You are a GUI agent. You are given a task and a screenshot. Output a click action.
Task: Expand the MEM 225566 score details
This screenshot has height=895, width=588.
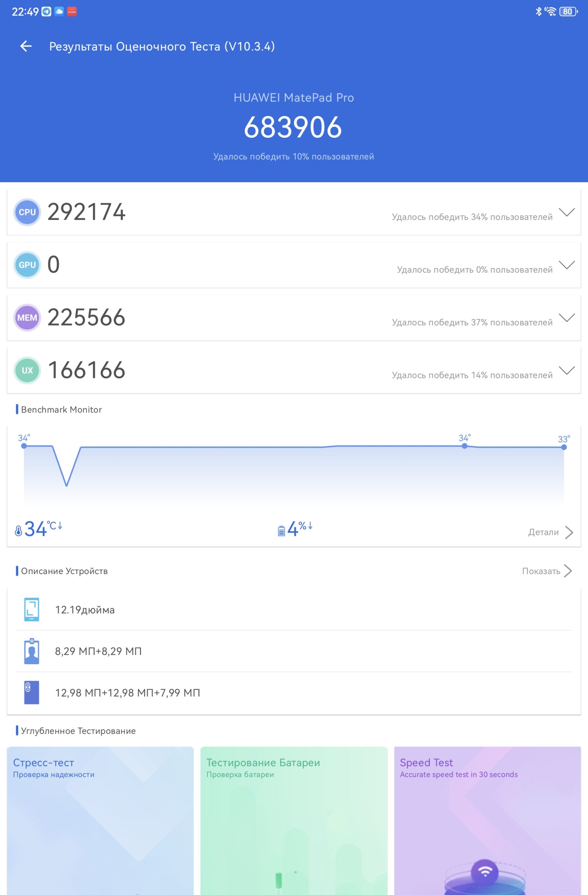pyautogui.click(x=567, y=317)
